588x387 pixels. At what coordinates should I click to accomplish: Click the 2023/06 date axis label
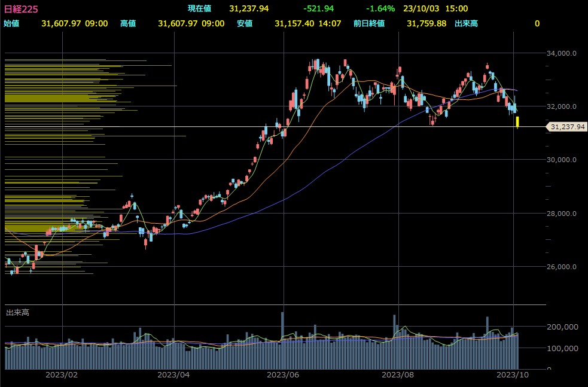283,374
